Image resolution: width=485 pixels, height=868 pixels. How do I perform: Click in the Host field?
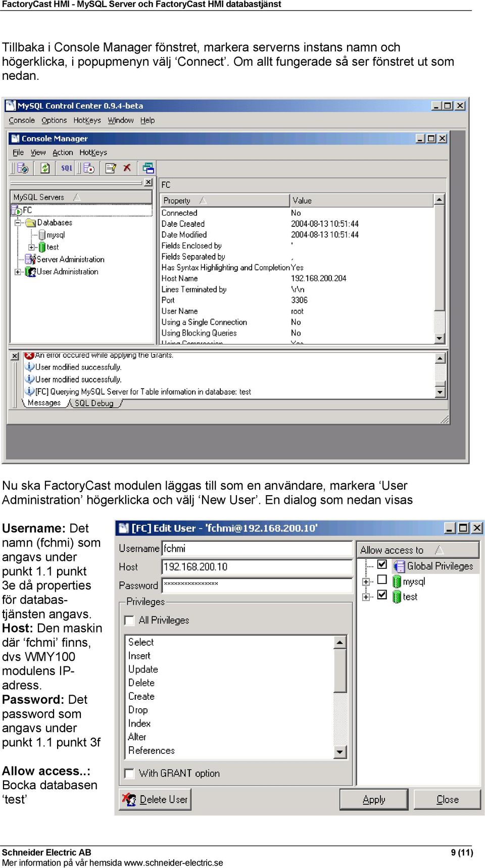click(x=257, y=567)
